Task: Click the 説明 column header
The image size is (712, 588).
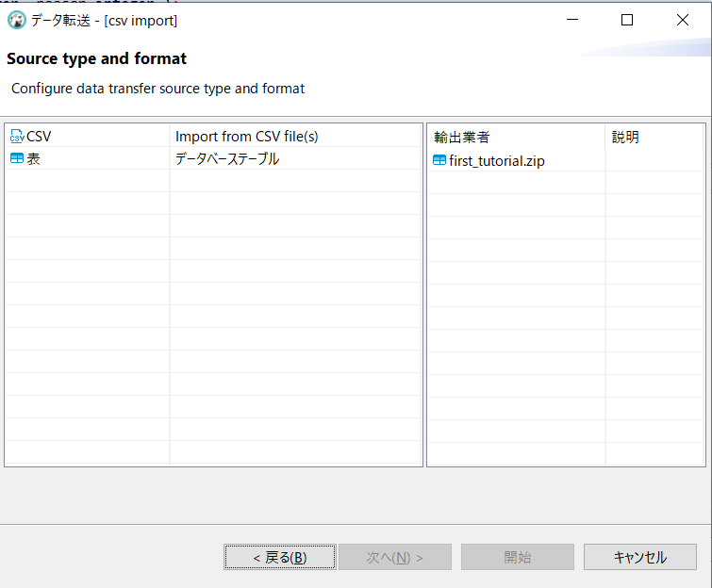Action: [654, 137]
